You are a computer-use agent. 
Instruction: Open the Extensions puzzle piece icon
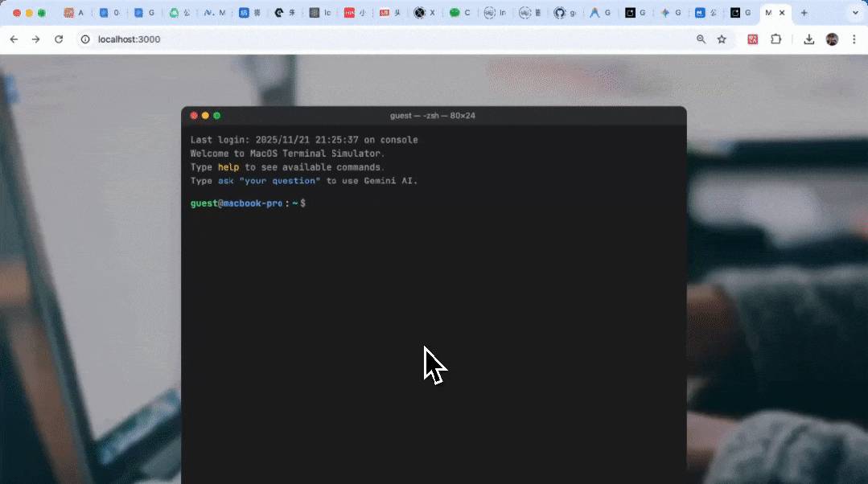click(775, 39)
